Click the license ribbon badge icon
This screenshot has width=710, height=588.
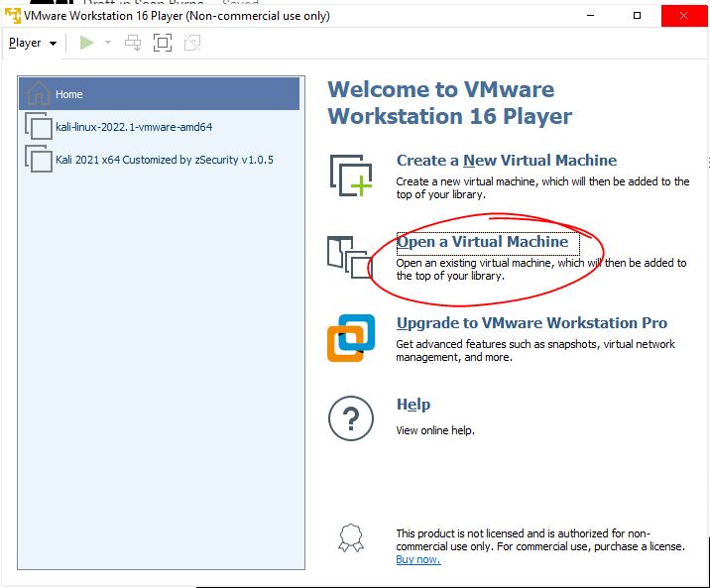point(351,537)
